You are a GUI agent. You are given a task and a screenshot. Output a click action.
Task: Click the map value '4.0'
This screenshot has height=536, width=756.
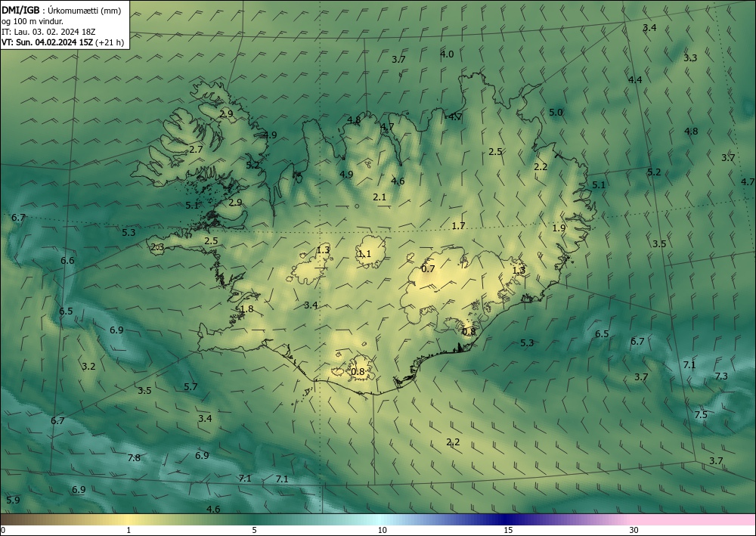pyautogui.click(x=447, y=54)
